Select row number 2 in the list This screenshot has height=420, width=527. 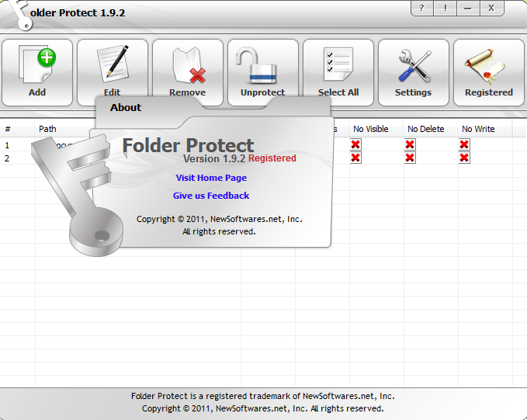pos(7,158)
